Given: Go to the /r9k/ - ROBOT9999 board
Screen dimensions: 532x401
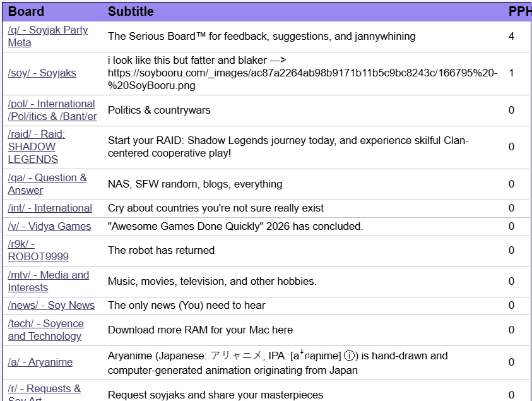Looking at the screenshot, I should [x=38, y=250].
